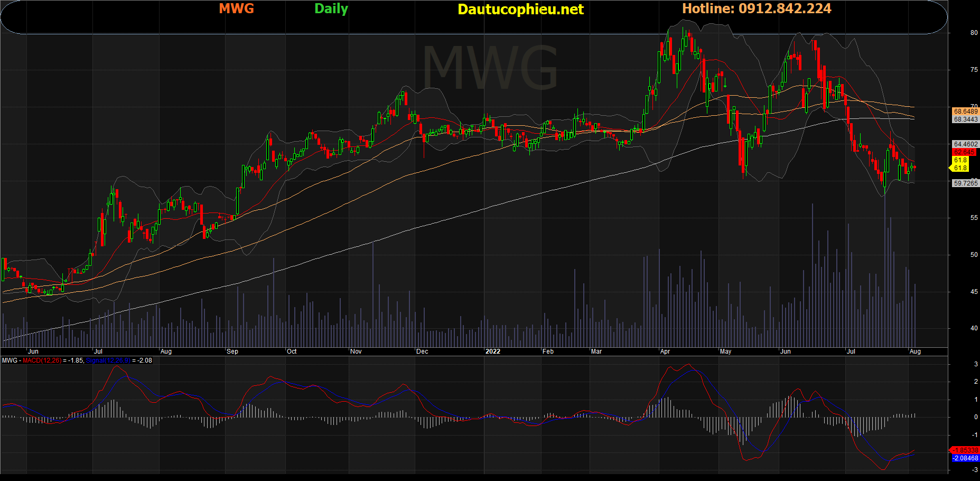
Task: Select the Nov marker on time axis
Action: tap(356, 351)
